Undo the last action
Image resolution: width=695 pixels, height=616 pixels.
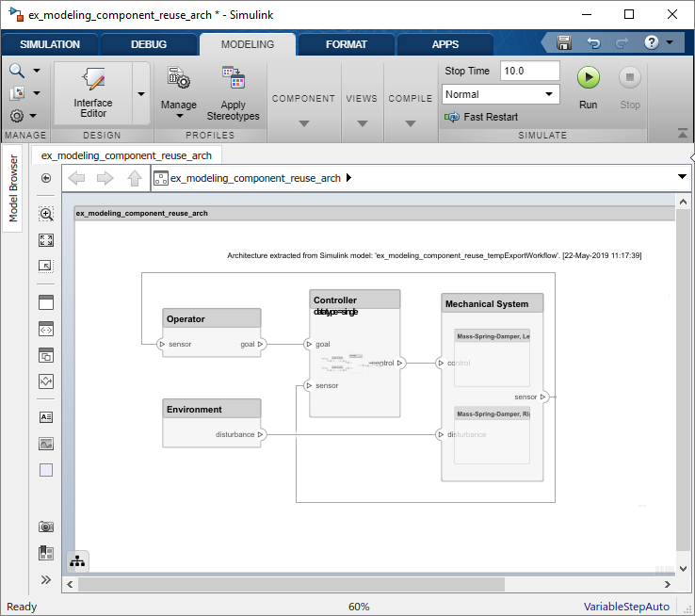pyautogui.click(x=593, y=43)
